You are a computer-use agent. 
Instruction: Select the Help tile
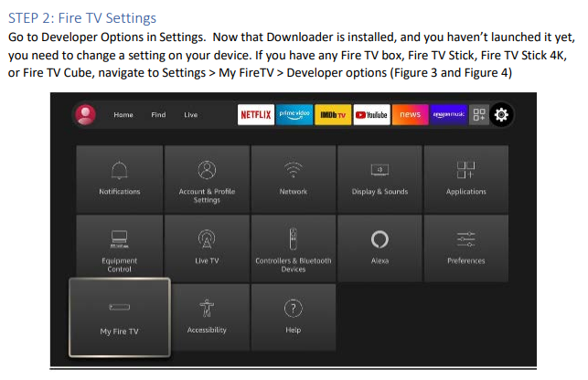point(294,317)
